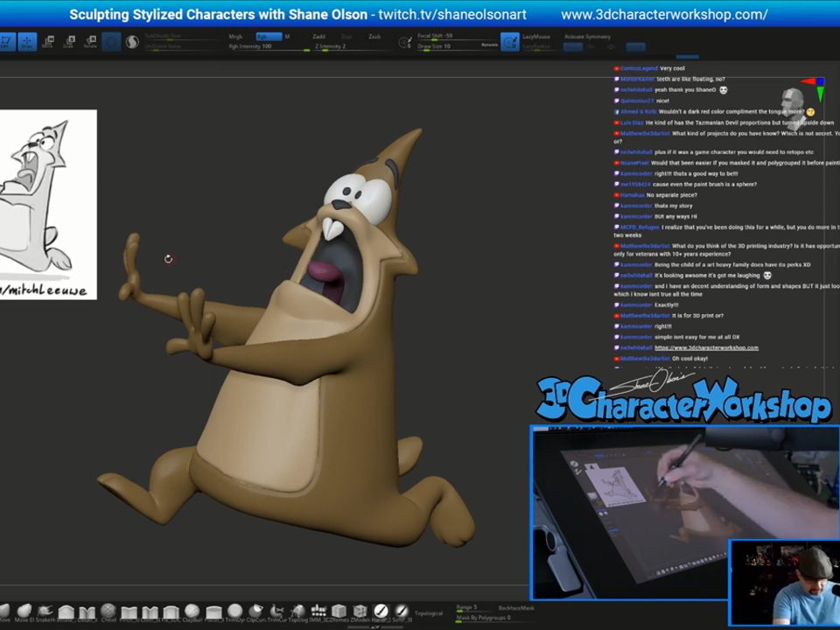The width and height of the screenshot is (840, 630).
Task: Click the cartoon sketch reference image
Action: point(48,205)
